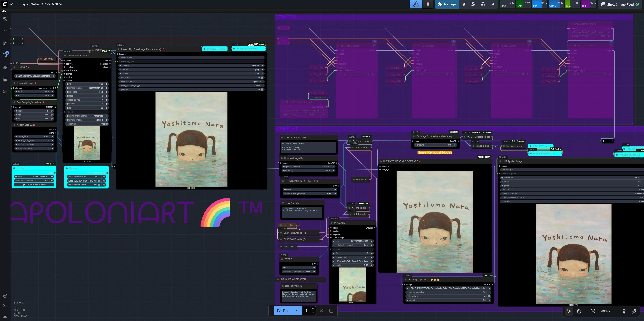Open the templates sidebar icon
The height and width of the screenshot is (321, 644).
tap(5, 92)
